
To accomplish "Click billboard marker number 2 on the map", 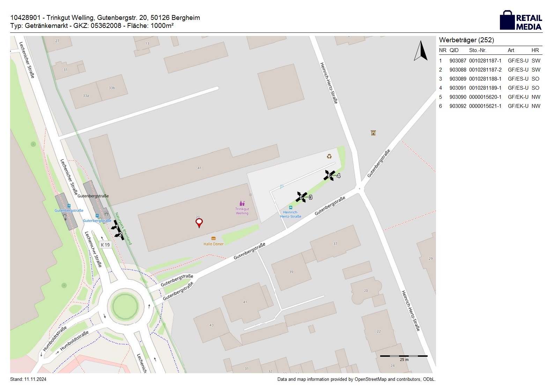I will [120, 235].
